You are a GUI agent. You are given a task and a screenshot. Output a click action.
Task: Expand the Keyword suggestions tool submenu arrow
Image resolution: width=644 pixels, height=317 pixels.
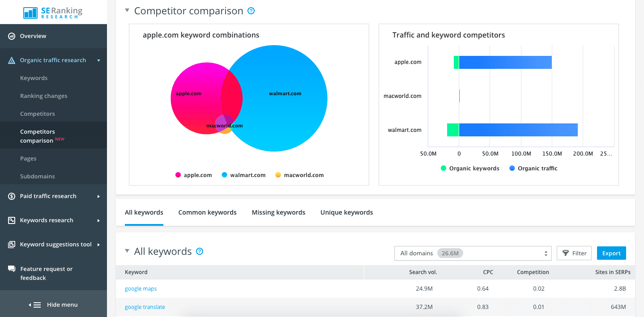click(98, 245)
